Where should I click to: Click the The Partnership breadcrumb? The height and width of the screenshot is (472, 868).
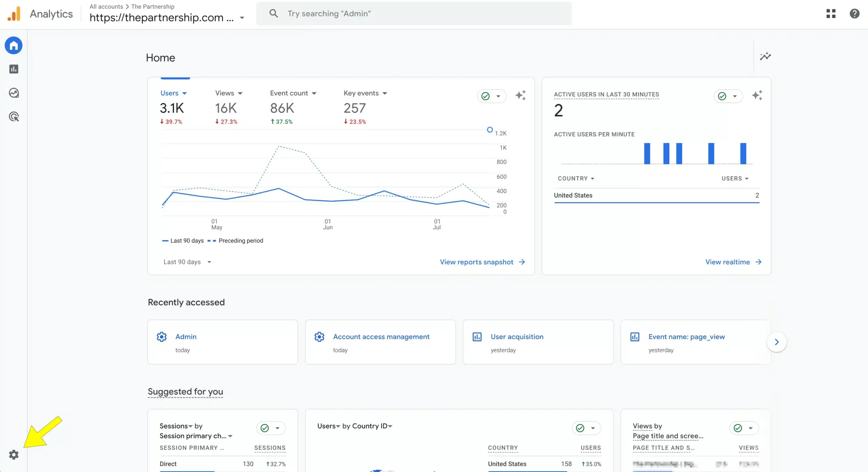[153, 6]
